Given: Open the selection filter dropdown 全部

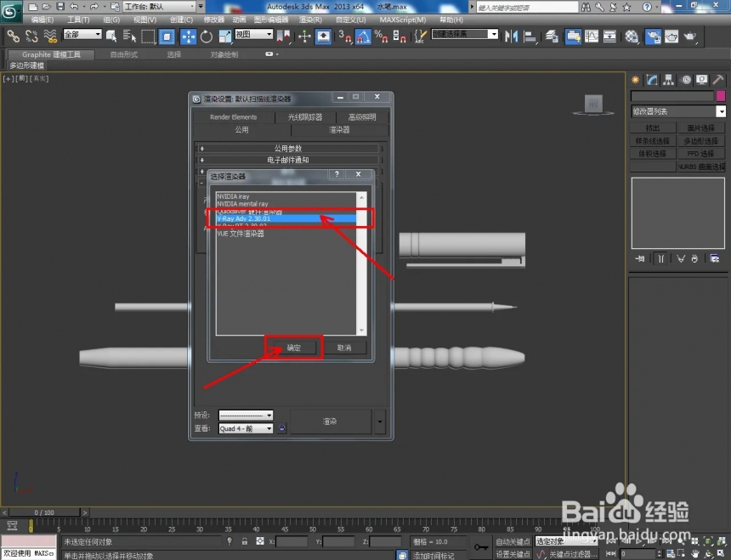Looking at the screenshot, I should 82,34.
